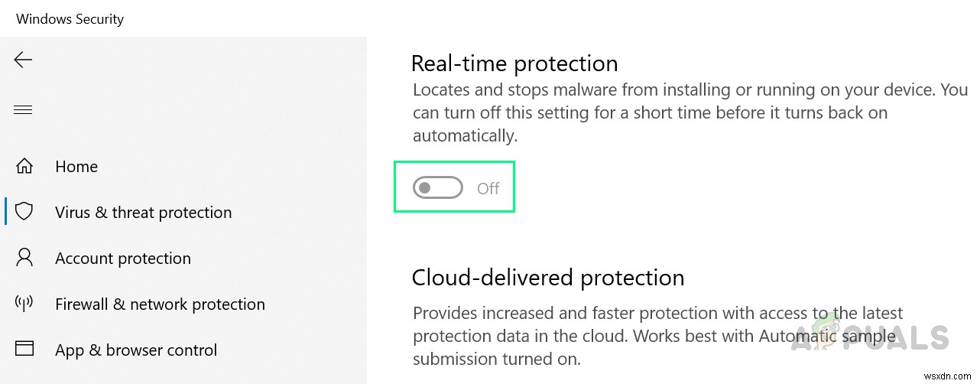Open the hamburger navigation menu
This screenshot has width=980, height=384.
tap(23, 110)
